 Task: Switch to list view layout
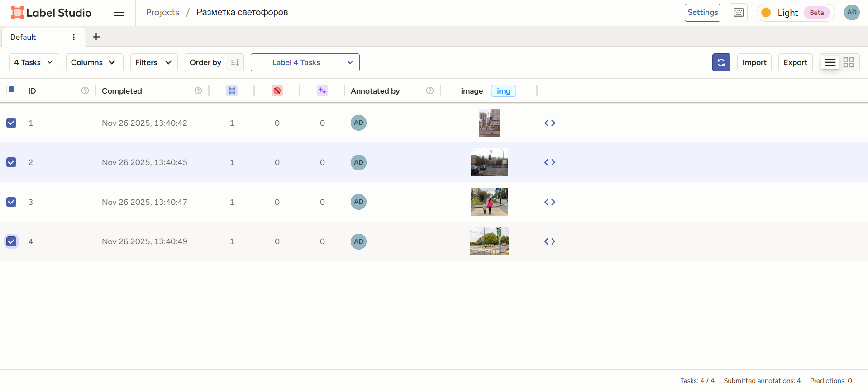tap(830, 62)
